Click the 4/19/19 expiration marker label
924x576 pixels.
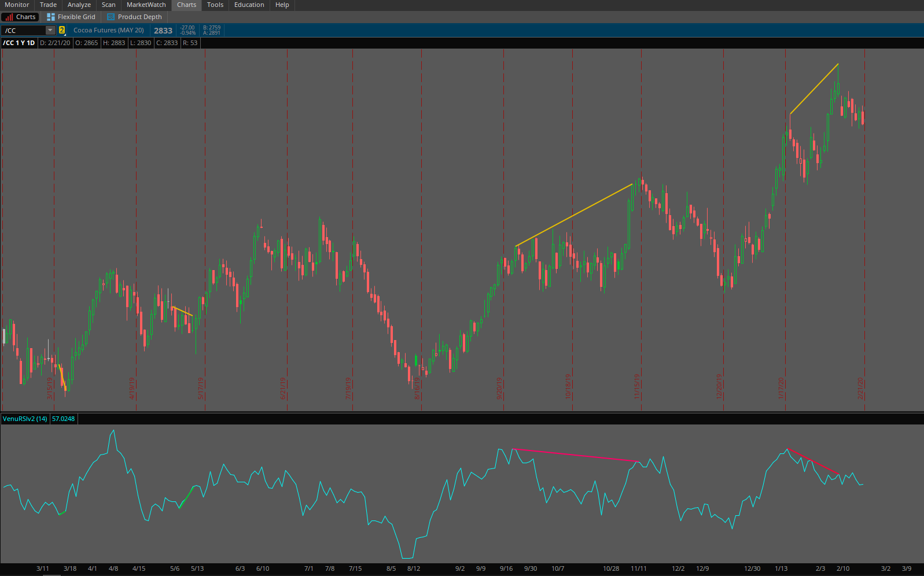(132, 388)
